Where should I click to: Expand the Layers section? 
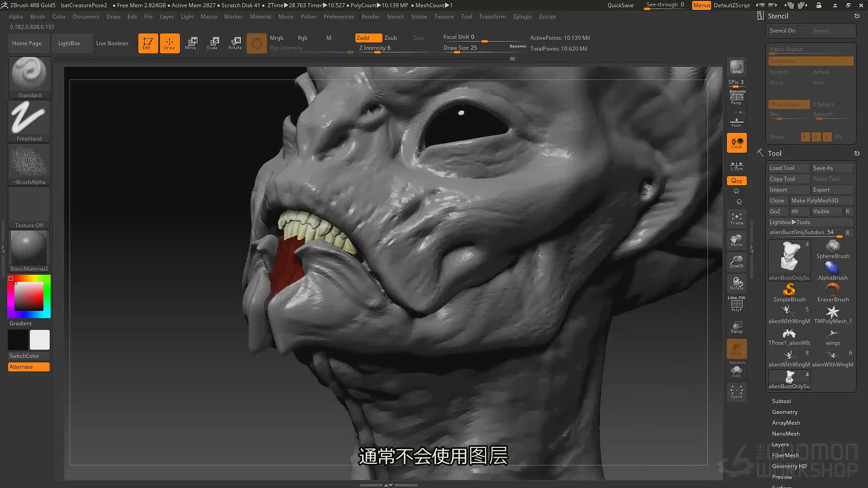pos(780,445)
